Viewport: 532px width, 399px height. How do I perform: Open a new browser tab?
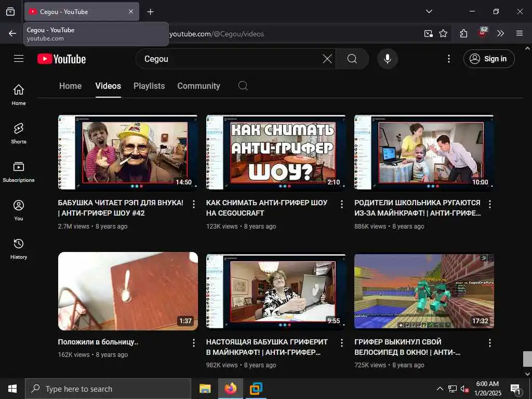click(x=150, y=12)
